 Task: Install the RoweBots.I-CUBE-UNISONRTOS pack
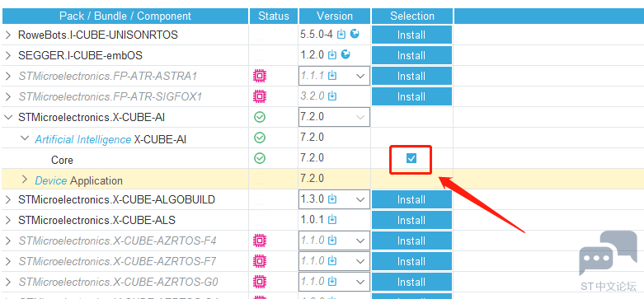(411, 35)
